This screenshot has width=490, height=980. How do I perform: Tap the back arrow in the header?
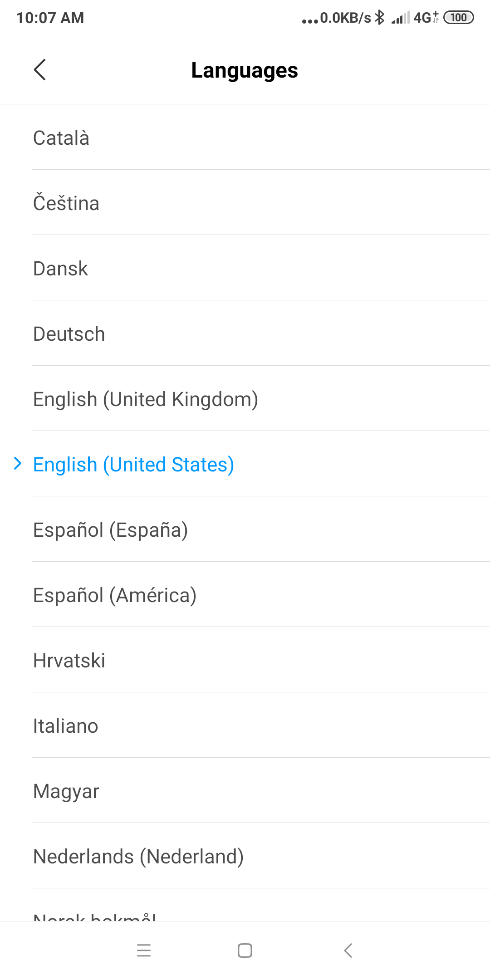point(40,70)
